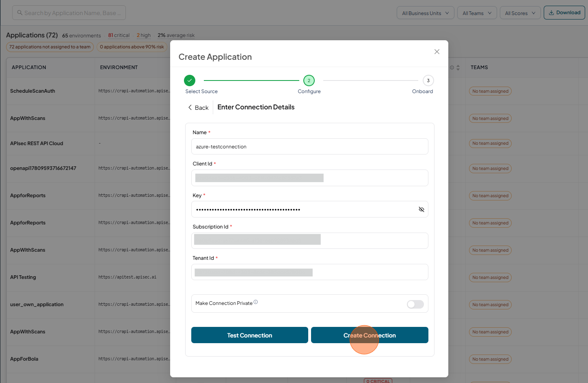Viewport: 588px width, 383px height.
Task: Click the Create Connection button
Action: (x=370, y=335)
